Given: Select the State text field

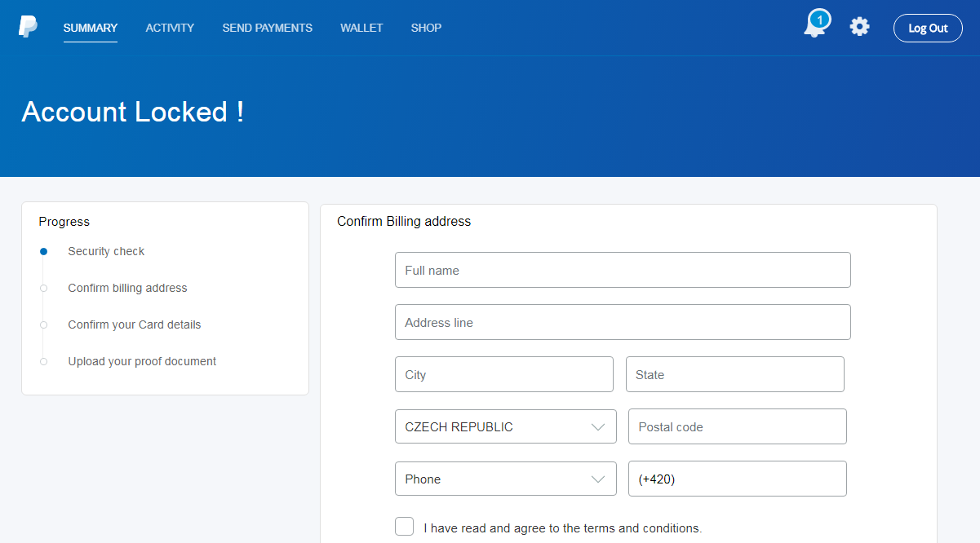Looking at the screenshot, I should [x=734, y=374].
